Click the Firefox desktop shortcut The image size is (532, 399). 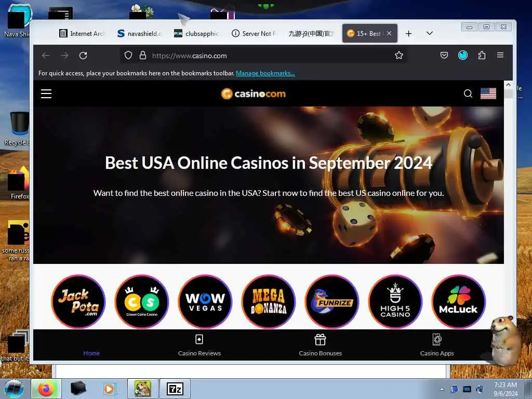pyautogui.click(x=19, y=182)
